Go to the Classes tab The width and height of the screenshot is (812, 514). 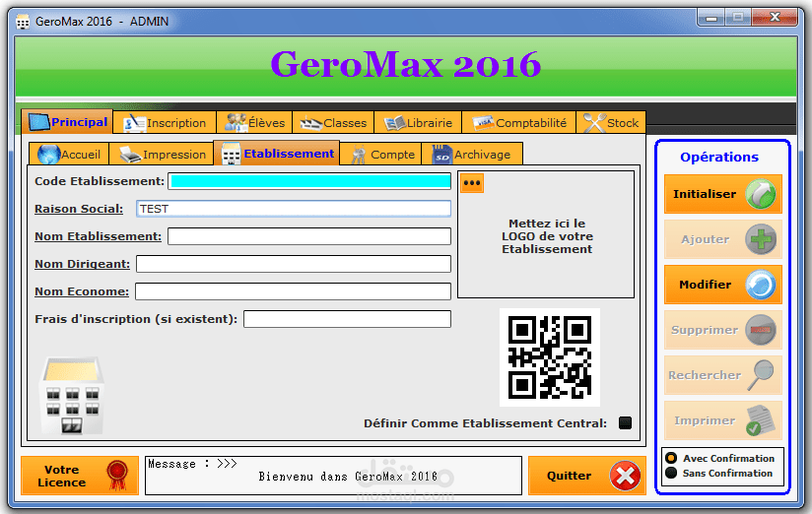[333, 123]
